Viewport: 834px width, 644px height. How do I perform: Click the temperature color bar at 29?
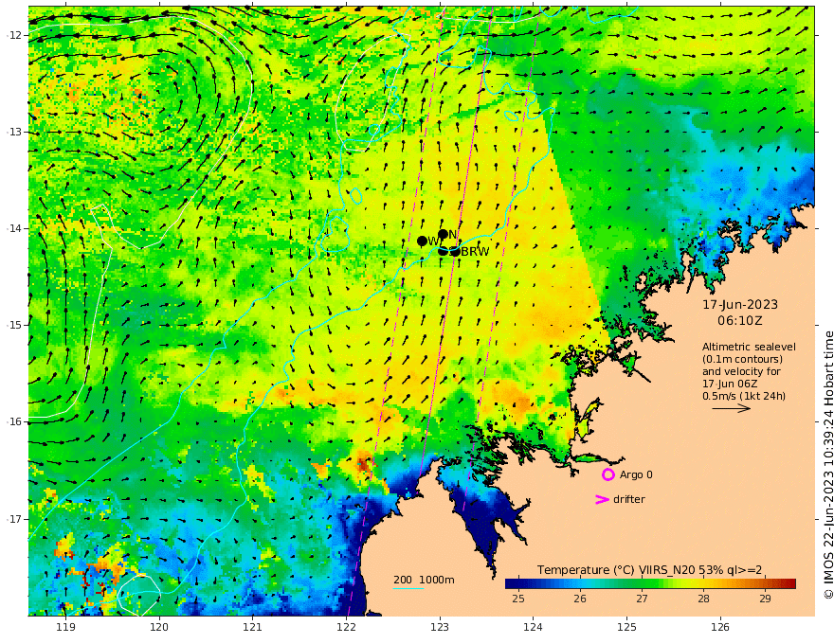click(765, 583)
